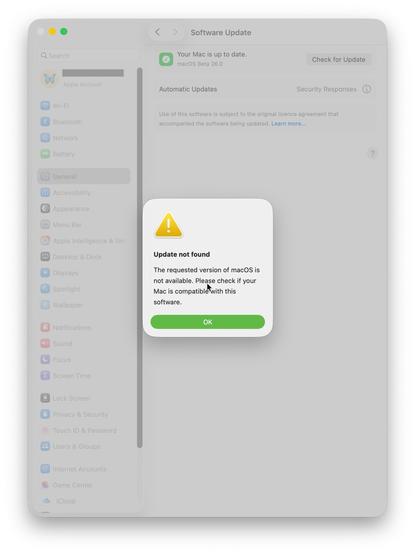415x554 pixels.
Task: Click the Search field in the sidebar
Action: pyautogui.click(x=88, y=55)
